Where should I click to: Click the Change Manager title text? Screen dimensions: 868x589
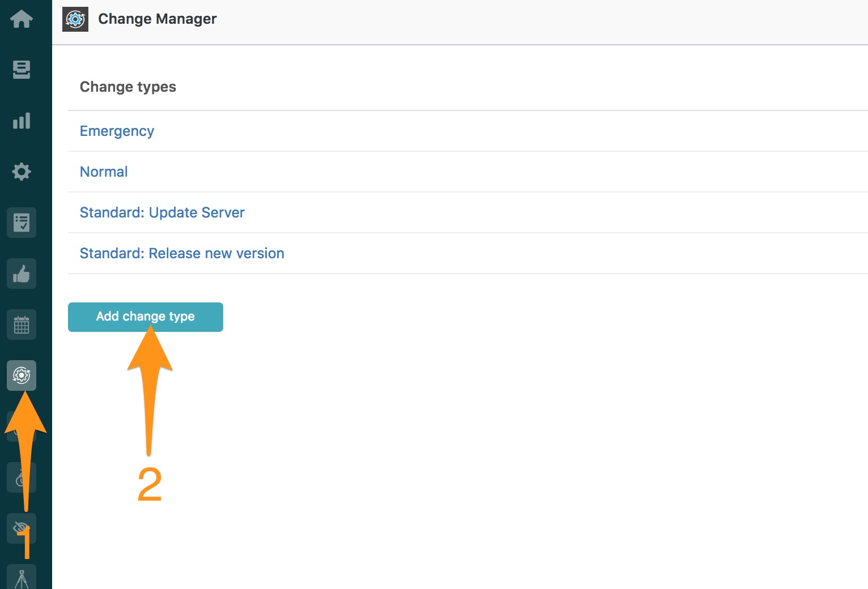tap(158, 19)
